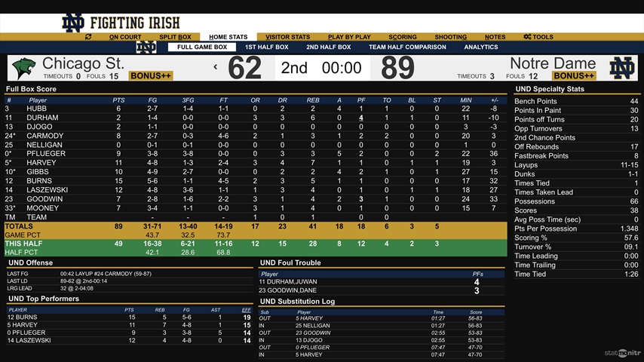Switch to the Visitor Stats tab
Image resolution: width=644 pixels, height=362 pixels.
(x=287, y=37)
